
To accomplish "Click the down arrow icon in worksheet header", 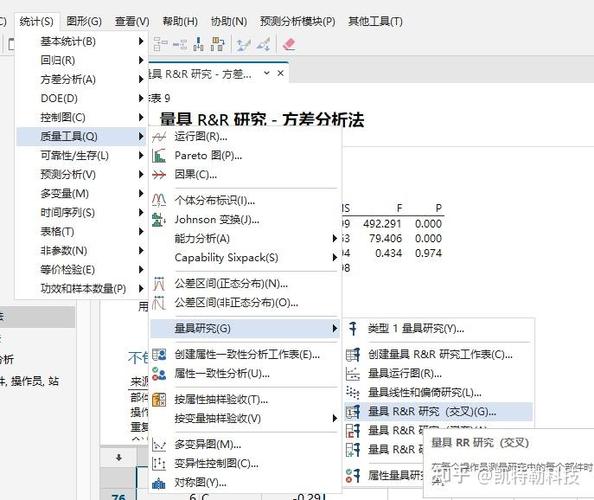I will (x=119, y=458).
